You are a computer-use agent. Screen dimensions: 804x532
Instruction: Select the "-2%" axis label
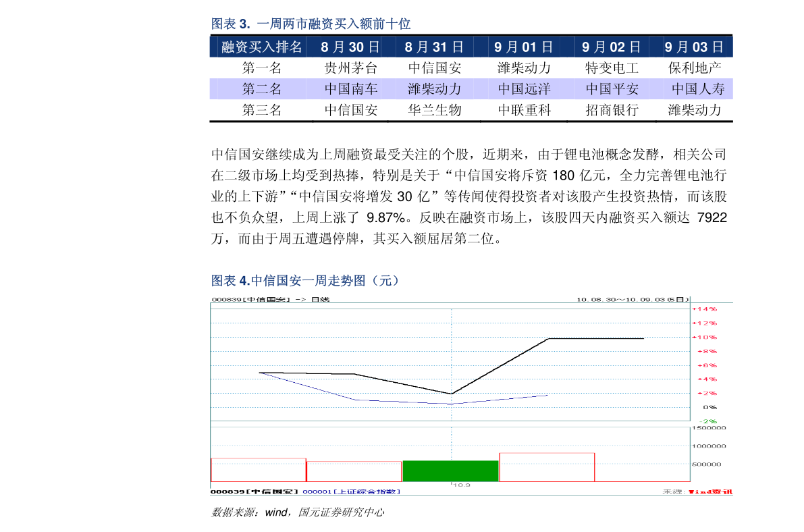(708, 421)
